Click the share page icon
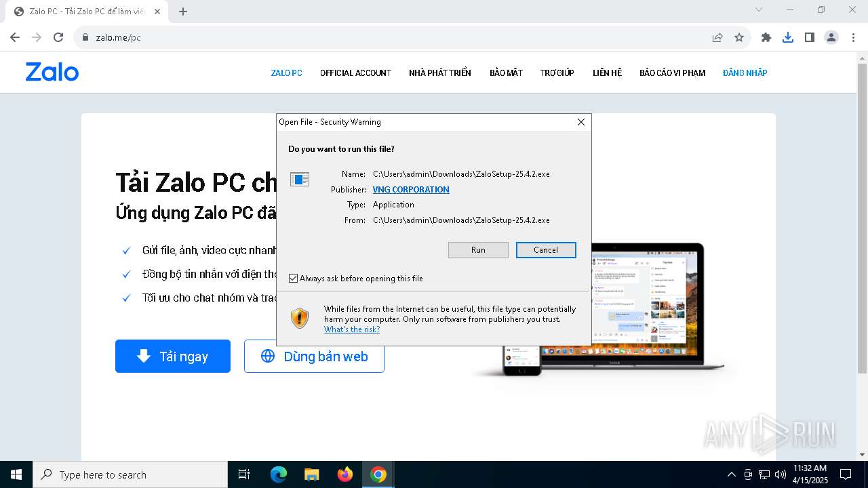Screen dimensions: 868x488 [717, 37]
